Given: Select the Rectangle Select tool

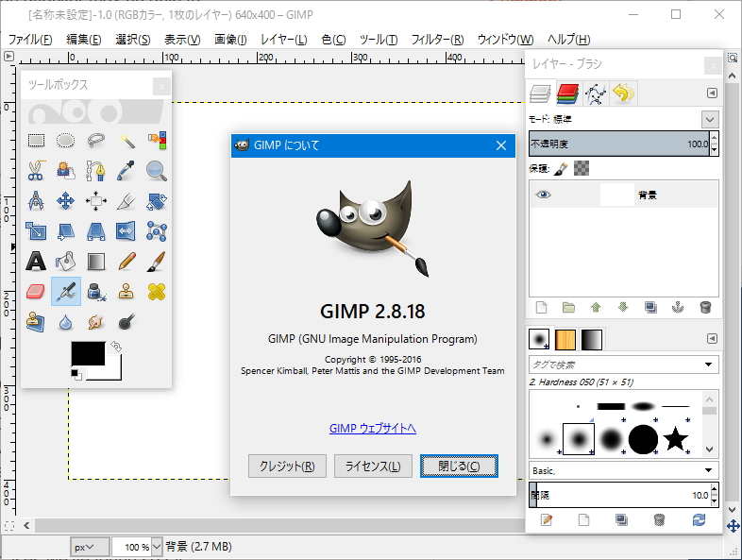Looking at the screenshot, I should pos(36,141).
